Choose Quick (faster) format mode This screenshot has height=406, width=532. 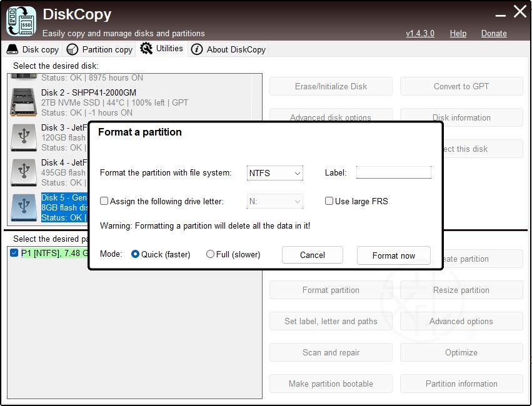point(135,254)
